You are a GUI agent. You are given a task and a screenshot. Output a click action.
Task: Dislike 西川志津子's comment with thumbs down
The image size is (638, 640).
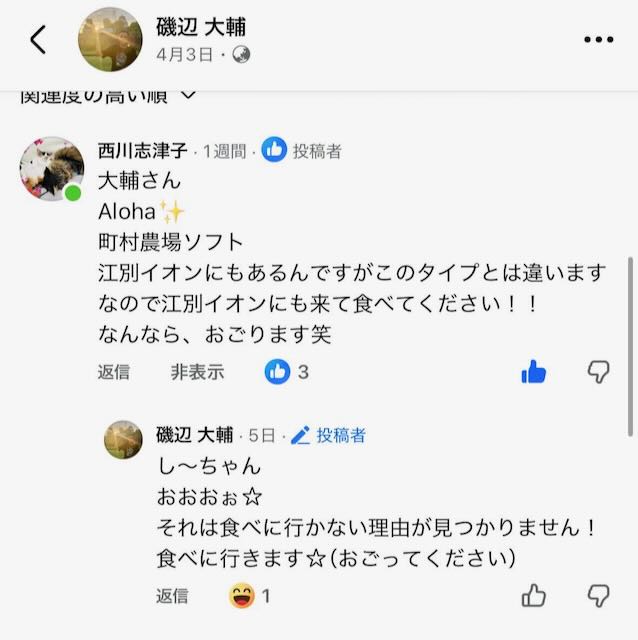click(598, 373)
